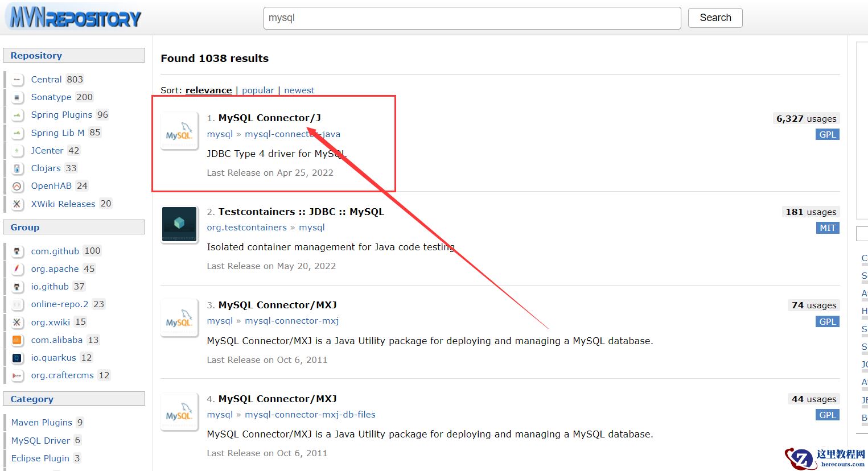Click the Search button
Image resolution: width=868 pixels, height=471 pixels.
pyautogui.click(x=715, y=18)
